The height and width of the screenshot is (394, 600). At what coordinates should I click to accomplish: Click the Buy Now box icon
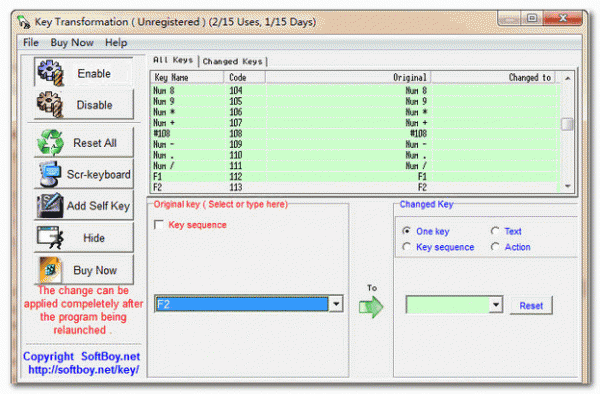pyautogui.click(x=50, y=270)
